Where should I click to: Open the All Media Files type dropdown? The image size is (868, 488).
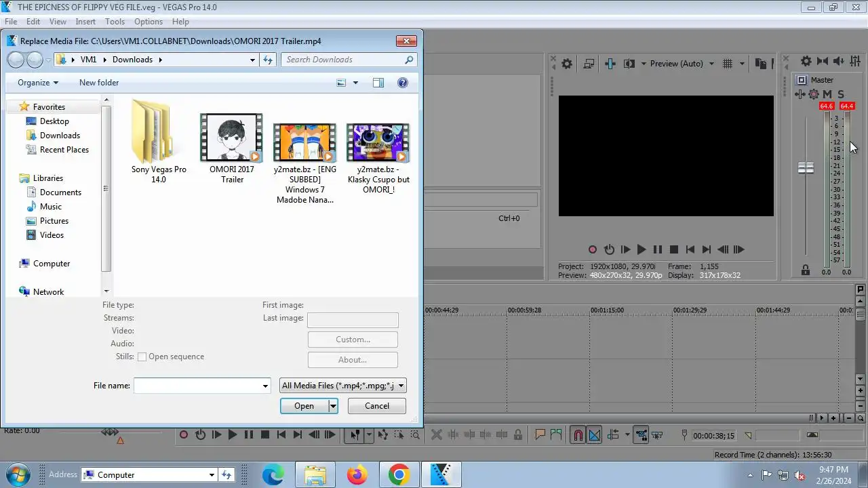coord(342,386)
